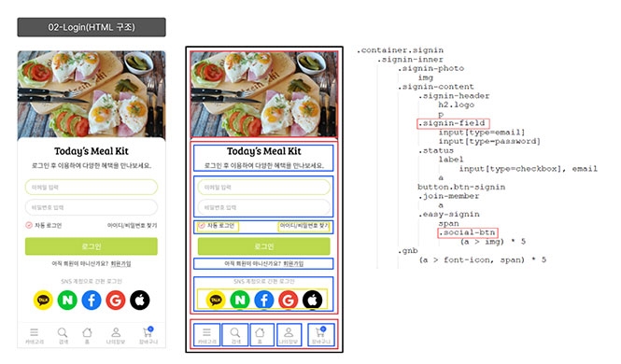621x364 pixels.
Task: Select the 02-Login(HTML 구조) title banner
Action: (x=92, y=27)
